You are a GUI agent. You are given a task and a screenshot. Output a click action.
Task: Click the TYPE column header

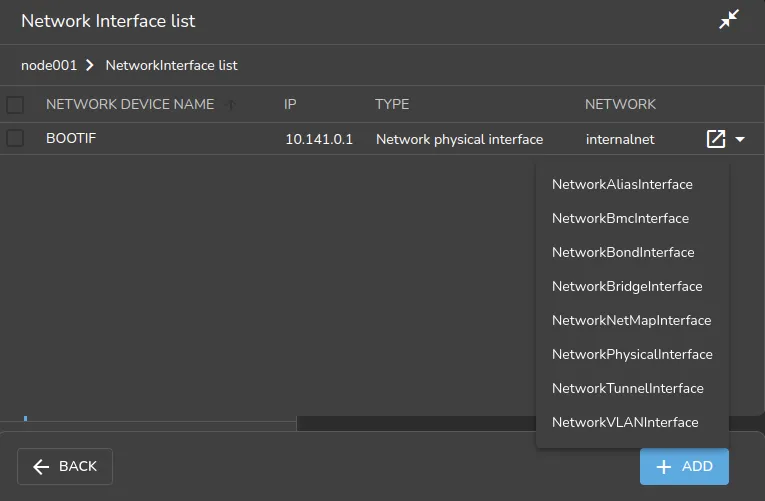[392, 104]
